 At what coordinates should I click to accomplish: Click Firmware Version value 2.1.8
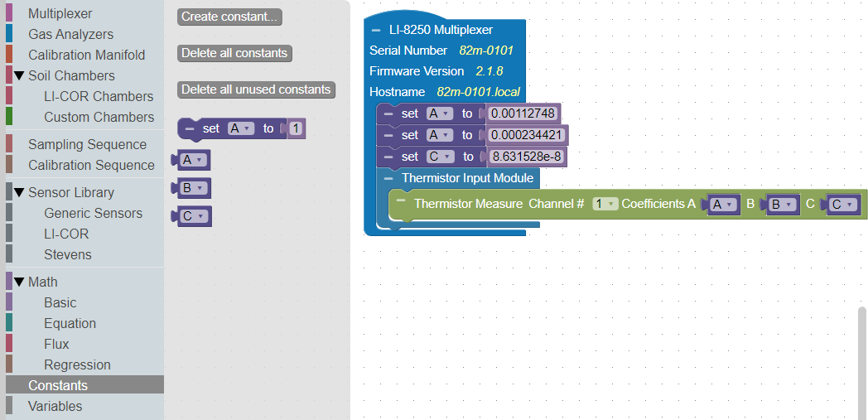[x=489, y=71]
